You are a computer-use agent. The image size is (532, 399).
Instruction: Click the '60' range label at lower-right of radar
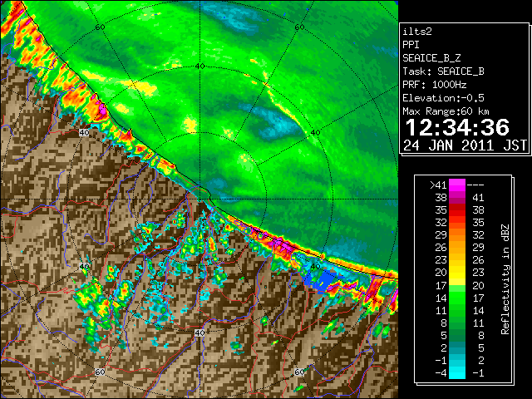click(x=299, y=372)
